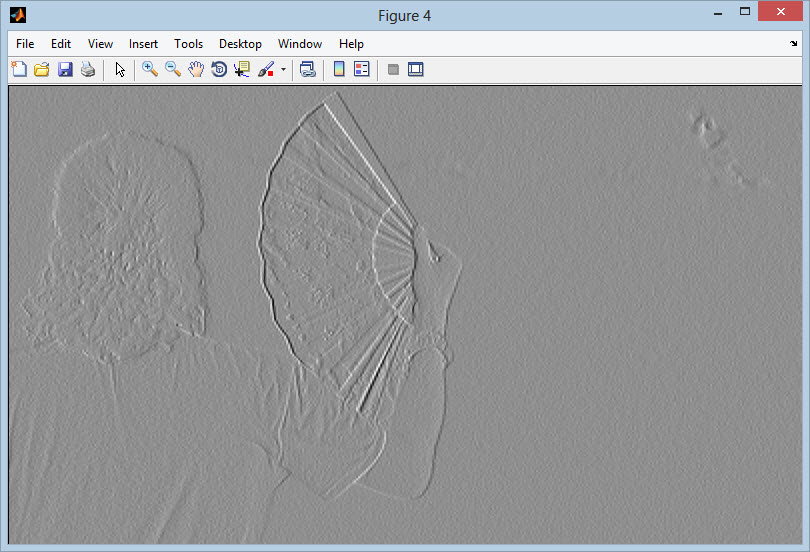Activate the Pan hand tool
The image size is (810, 552).
coord(196,69)
